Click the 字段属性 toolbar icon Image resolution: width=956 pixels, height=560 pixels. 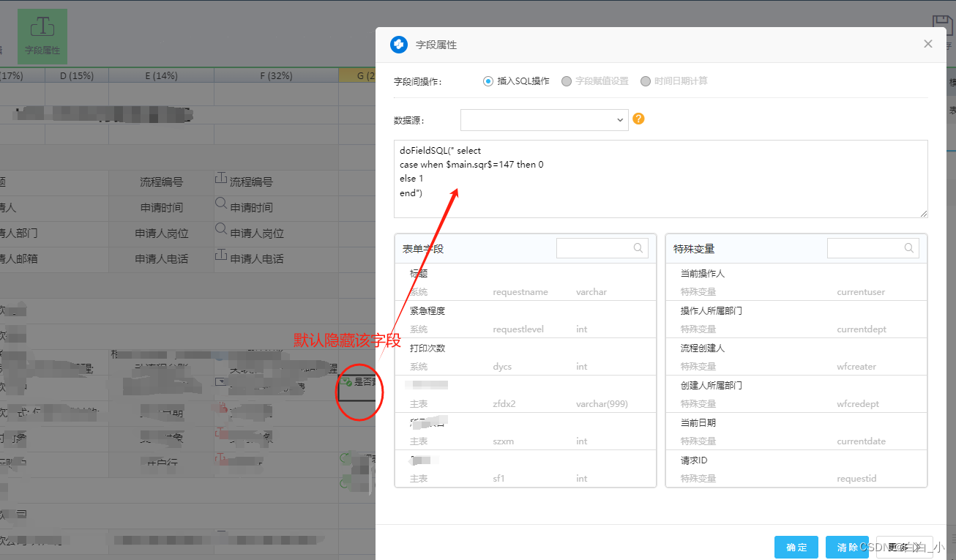(x=42, y=35)
